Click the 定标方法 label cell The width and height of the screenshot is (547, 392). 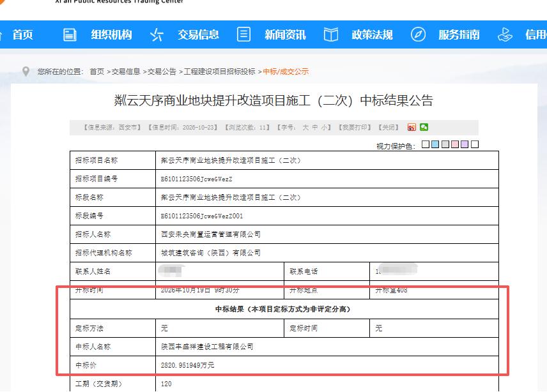(112, 328)
